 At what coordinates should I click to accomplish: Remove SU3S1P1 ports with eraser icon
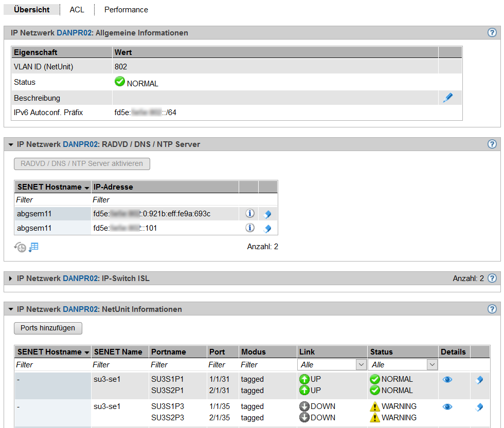[479, 380]
